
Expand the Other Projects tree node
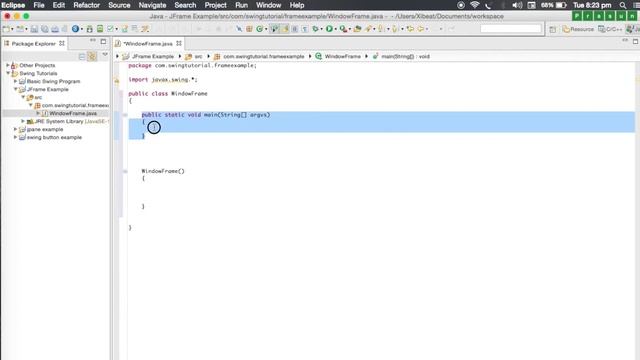coord(7,65)
